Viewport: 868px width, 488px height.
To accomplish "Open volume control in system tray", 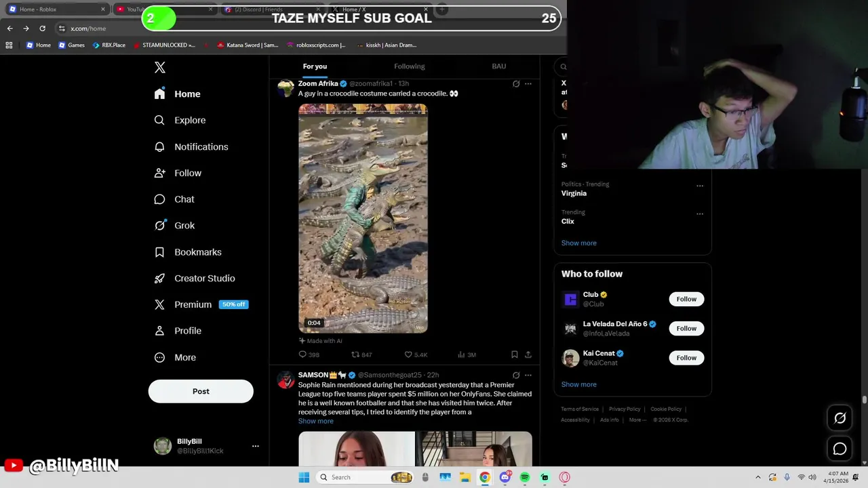I will 813,477.
